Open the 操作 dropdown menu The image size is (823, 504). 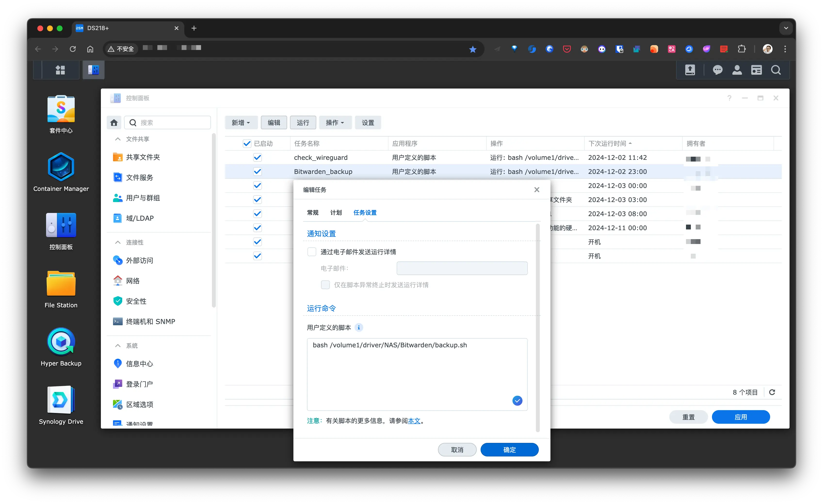(x=335, y=122)
